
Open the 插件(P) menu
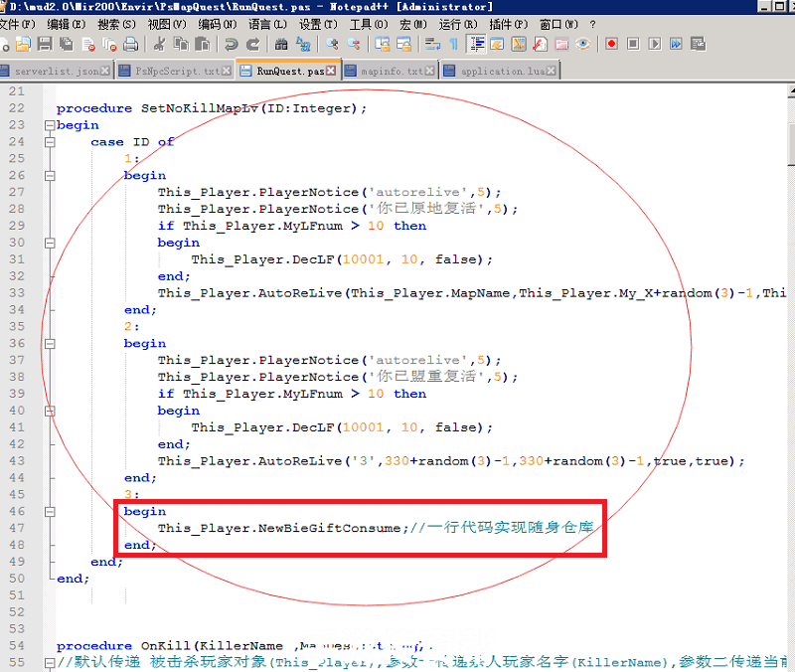(509, 24)
